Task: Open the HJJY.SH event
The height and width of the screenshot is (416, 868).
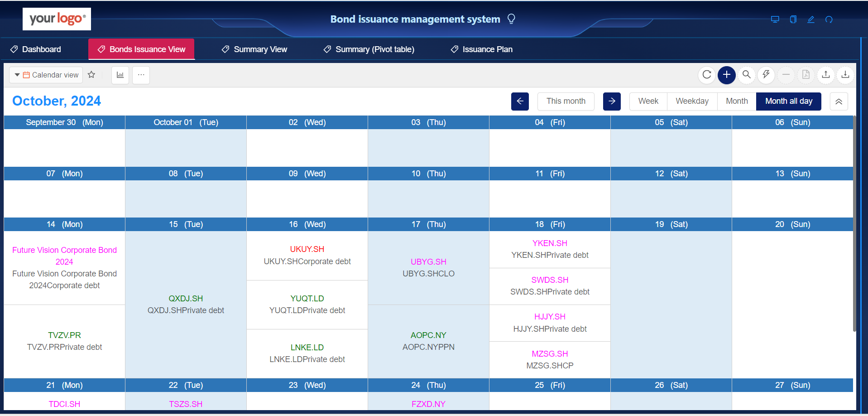Action: click(550, 323)
